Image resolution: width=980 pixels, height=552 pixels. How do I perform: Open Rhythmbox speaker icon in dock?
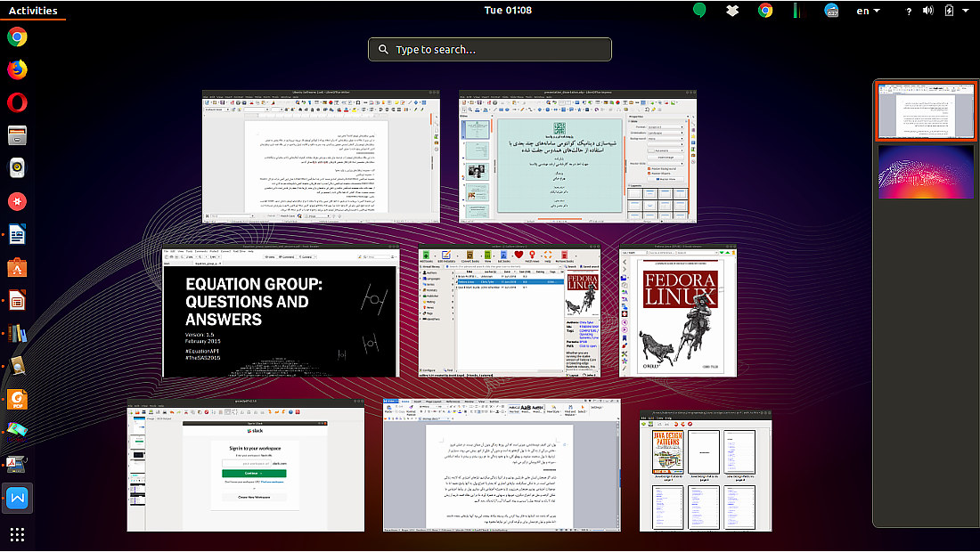pos(17,168)
